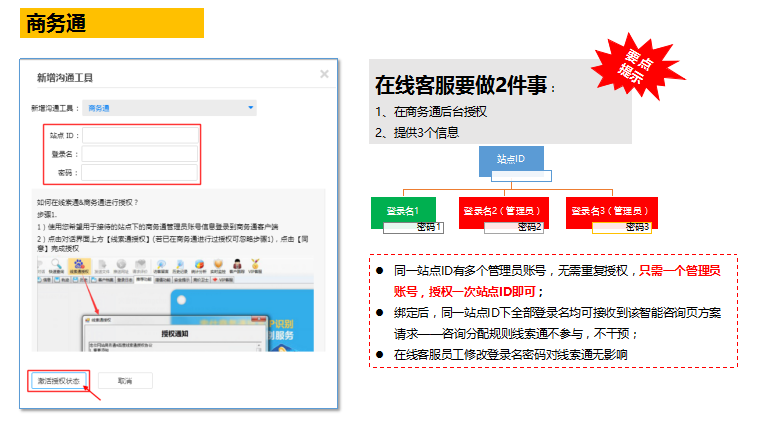The image size is (762, 422).
Task: Switch to the 推荐功能 tab
Action: pyautogui.click(x=144, y=279)
